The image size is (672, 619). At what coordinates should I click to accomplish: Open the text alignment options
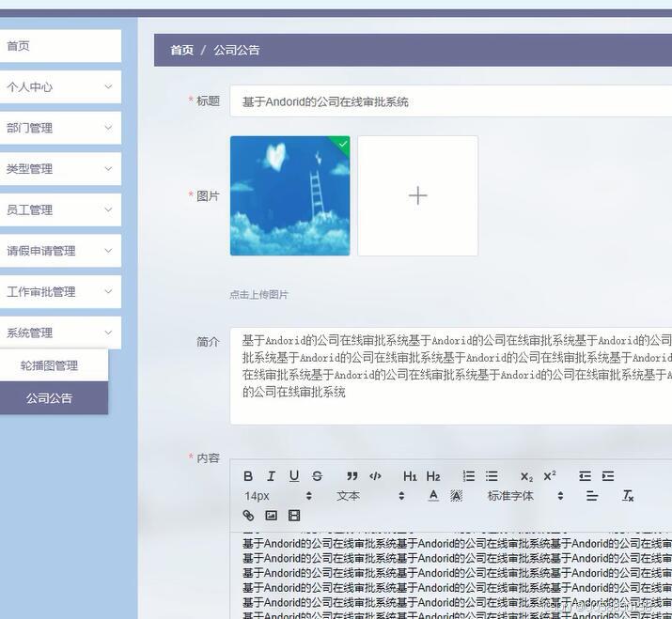pyautogui.click(x=592, y=496)
